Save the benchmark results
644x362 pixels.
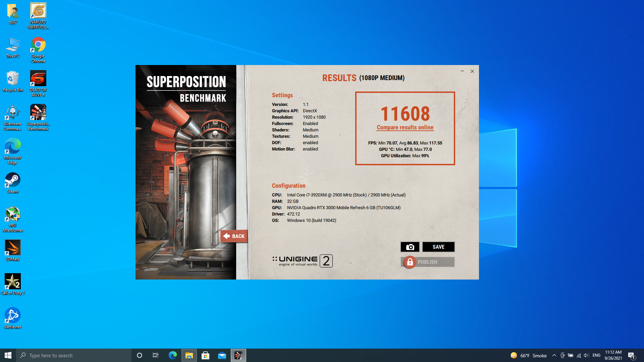(438, 247)
